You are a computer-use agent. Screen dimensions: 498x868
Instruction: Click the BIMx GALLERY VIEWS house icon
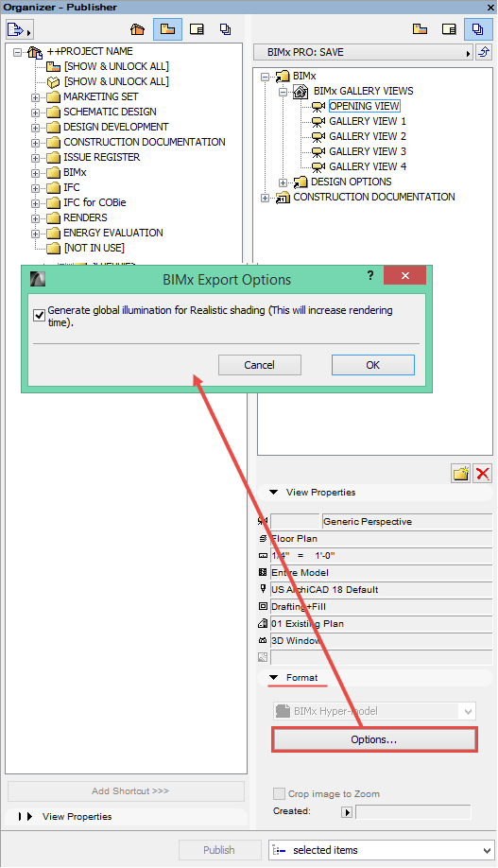pos(301,92)
